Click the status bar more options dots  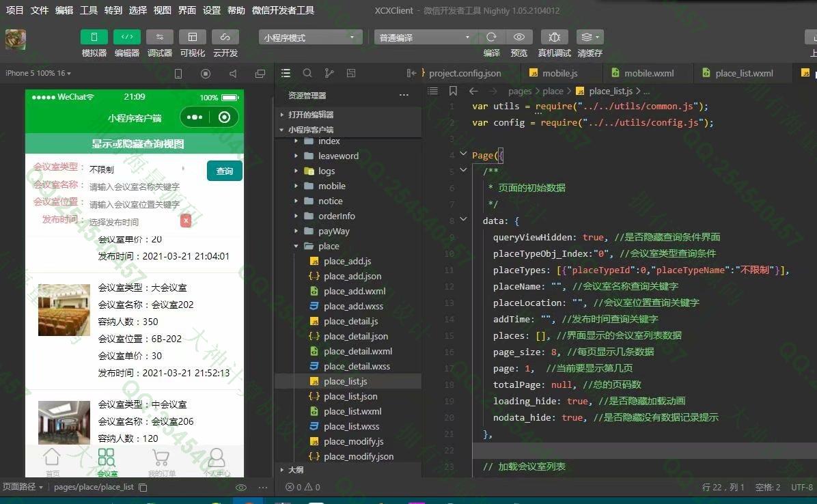coord(262,488)
